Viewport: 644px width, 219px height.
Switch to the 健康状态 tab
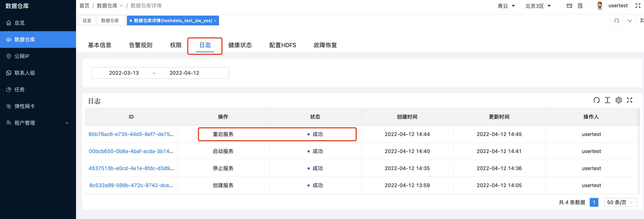240,45
